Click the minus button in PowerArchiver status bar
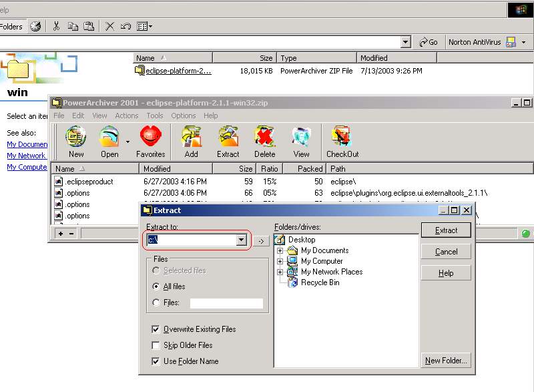534x392 pixels. click(71, 234)
